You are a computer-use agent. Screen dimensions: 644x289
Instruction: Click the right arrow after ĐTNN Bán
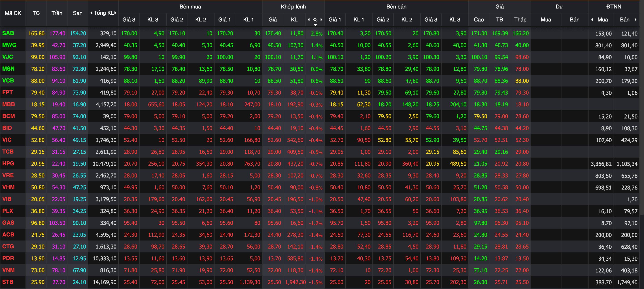tap(635, 19)
